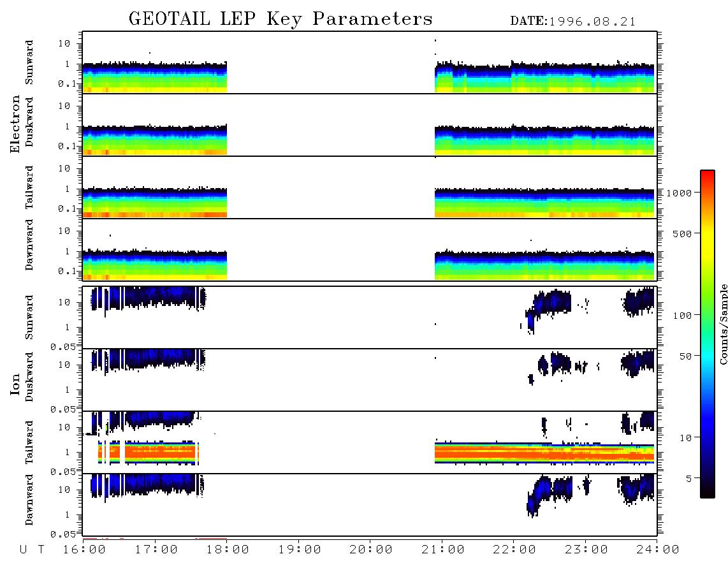The width and height of the screenshot is (728, 561).
Task: Click Electron Sunward spectrogram after 22:00
Action: (x=583, y=77)
